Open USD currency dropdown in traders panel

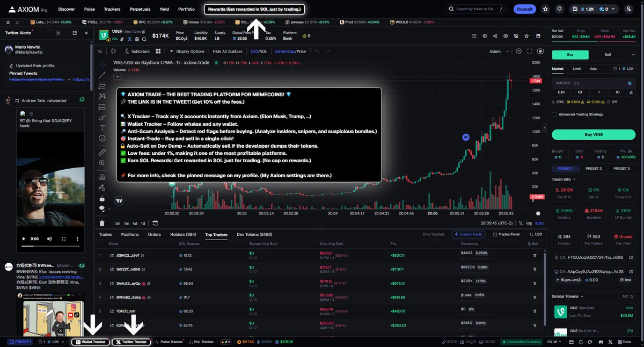536,234
